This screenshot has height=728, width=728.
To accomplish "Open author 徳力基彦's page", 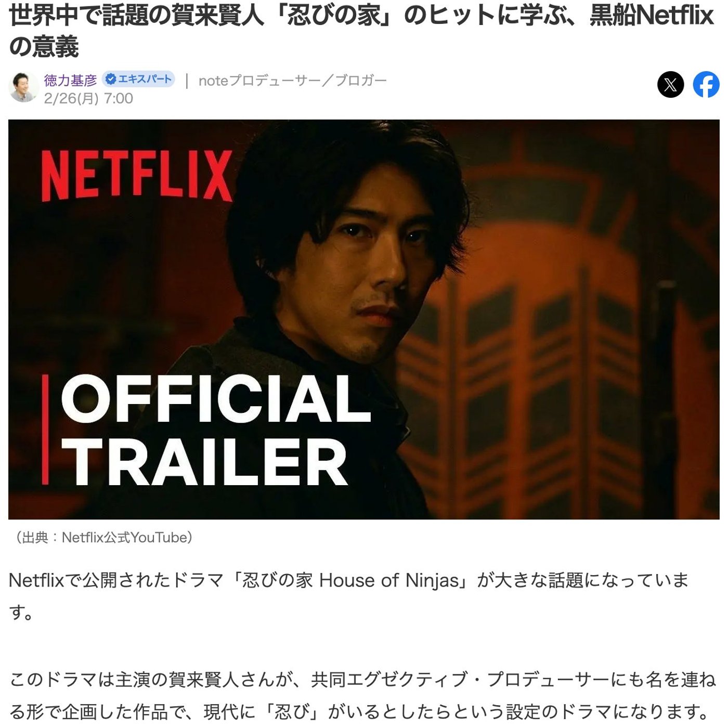I will click(x=70, y=80).
